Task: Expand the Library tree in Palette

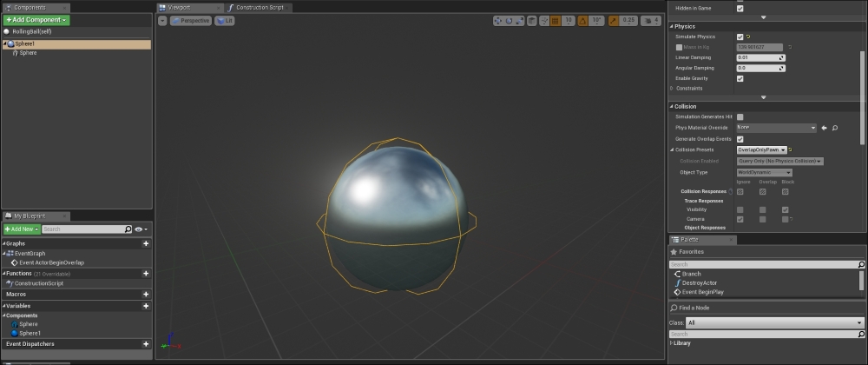Action: tap(672, 343)
